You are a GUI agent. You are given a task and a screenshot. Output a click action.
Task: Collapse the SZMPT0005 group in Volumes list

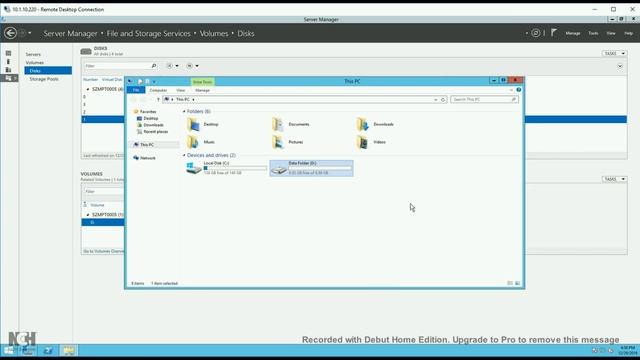87,215
